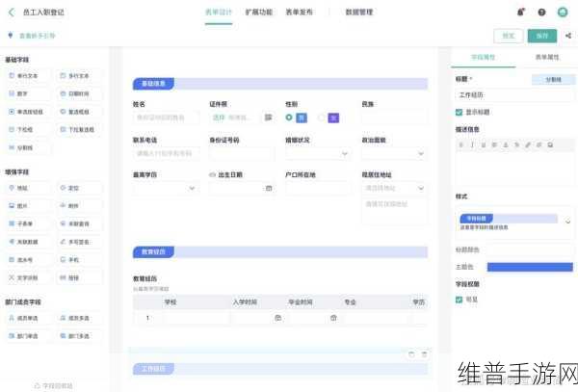Add the 单选按钮组 field
Screen dimensions: 578x392
click(27, 112)
